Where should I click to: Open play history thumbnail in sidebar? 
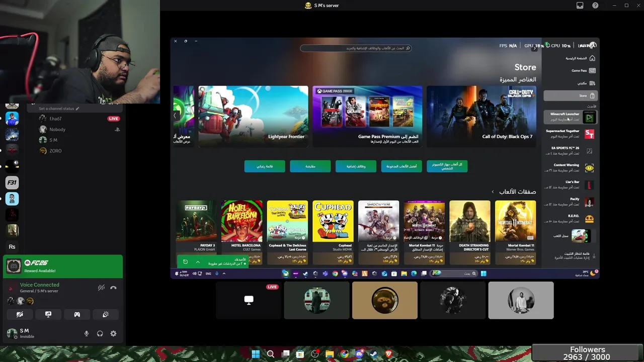point(581,236)
